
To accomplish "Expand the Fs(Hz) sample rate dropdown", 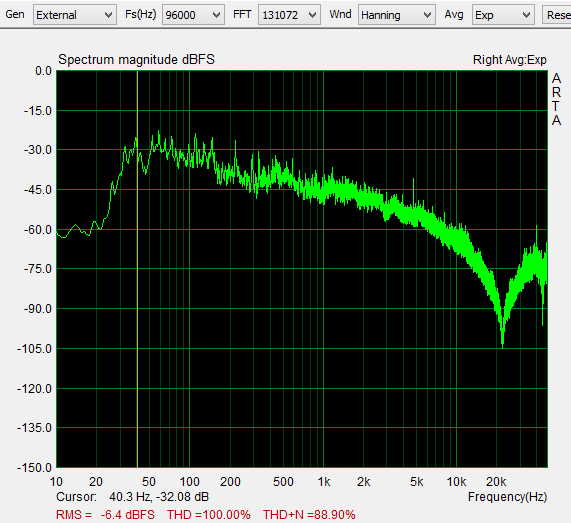I will (x=193, y=15).
